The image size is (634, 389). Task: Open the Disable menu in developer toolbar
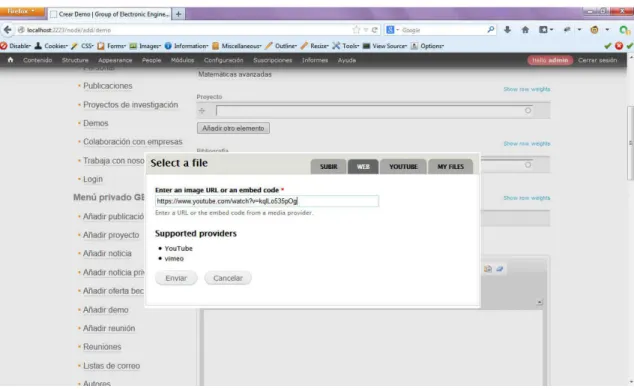[x=16, y=46]
